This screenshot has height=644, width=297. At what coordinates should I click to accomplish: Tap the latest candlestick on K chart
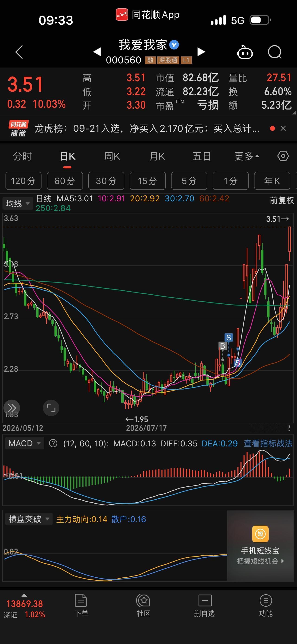290,244
